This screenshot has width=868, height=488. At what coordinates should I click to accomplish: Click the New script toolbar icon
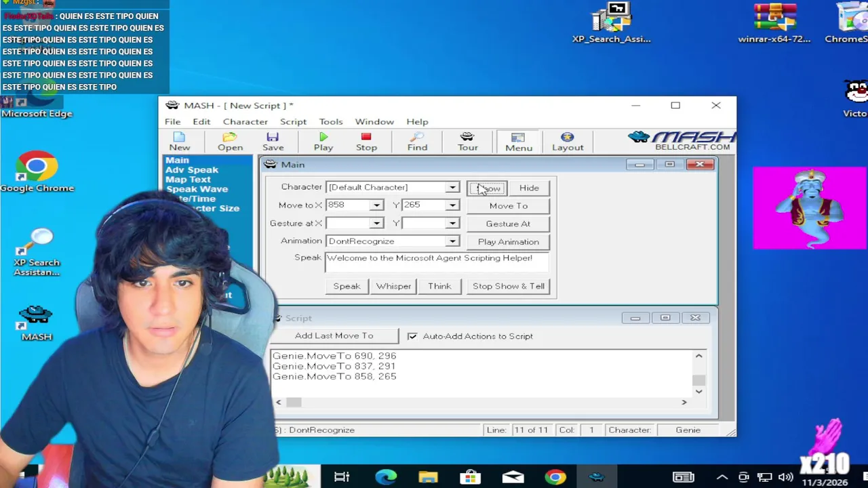click(x=180, y=142)
